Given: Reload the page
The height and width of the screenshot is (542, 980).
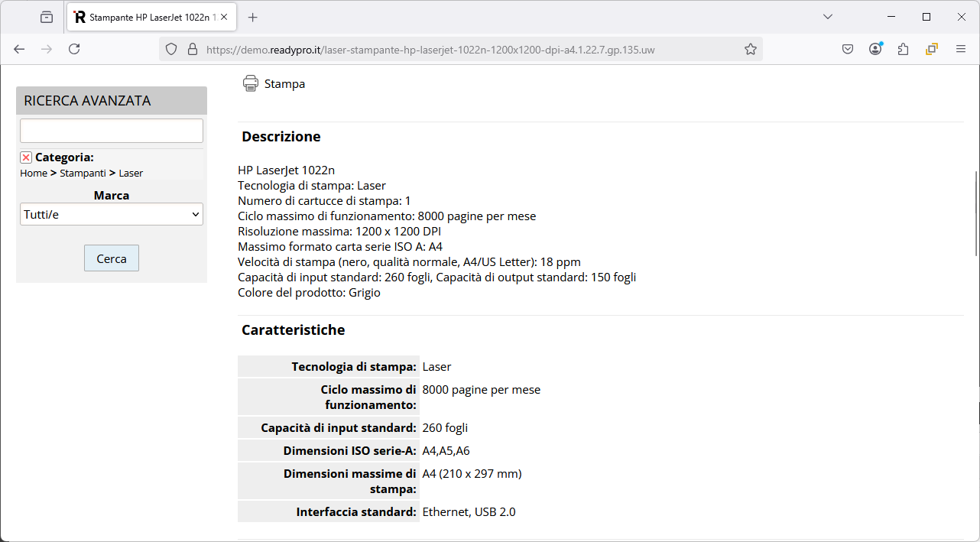Looking at the screenshot, I should click(74, 49).
